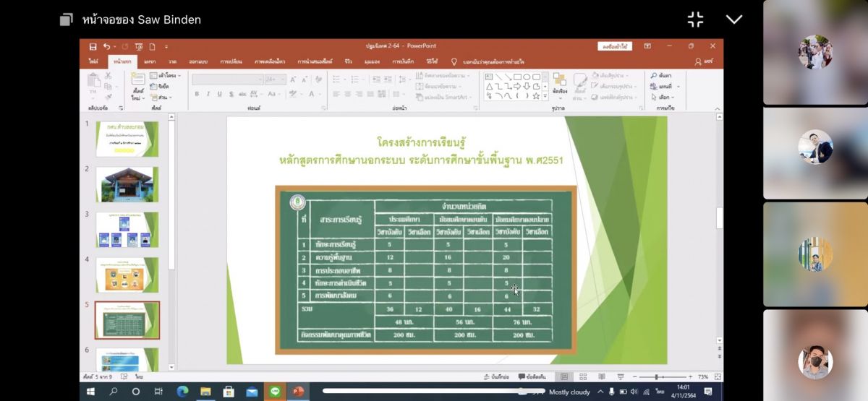
Task: Toggle bold formatting
Action: coord(197,94)
